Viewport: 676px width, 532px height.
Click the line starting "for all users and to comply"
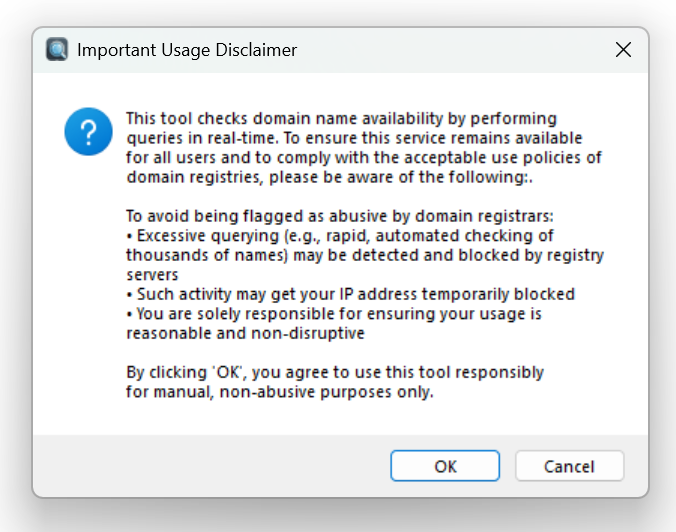(x=364, y=157)
